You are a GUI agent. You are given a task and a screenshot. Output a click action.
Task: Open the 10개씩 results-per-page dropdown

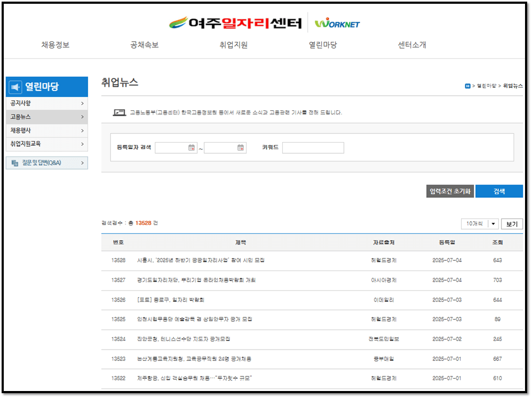click(x=480, y=223)
